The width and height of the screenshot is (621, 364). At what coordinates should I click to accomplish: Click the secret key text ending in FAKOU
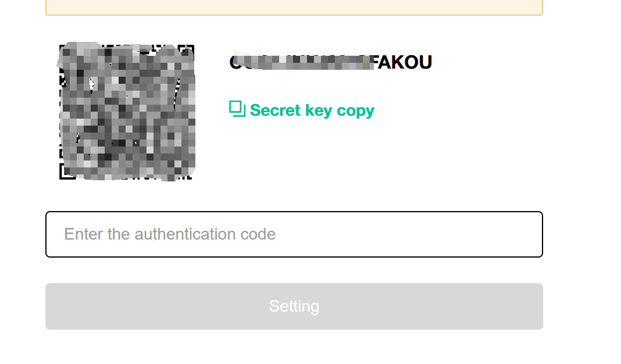tap(331, 62)
